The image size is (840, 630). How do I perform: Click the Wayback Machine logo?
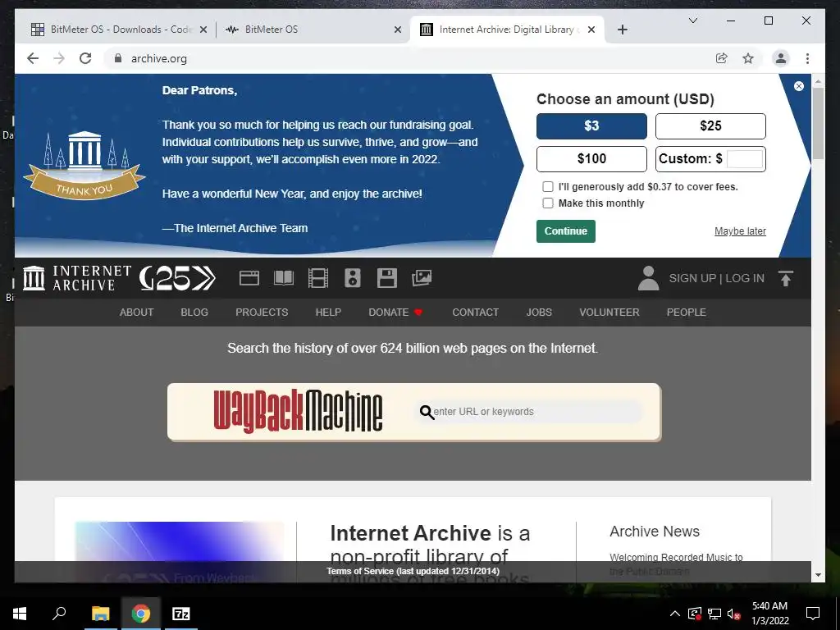298,412
